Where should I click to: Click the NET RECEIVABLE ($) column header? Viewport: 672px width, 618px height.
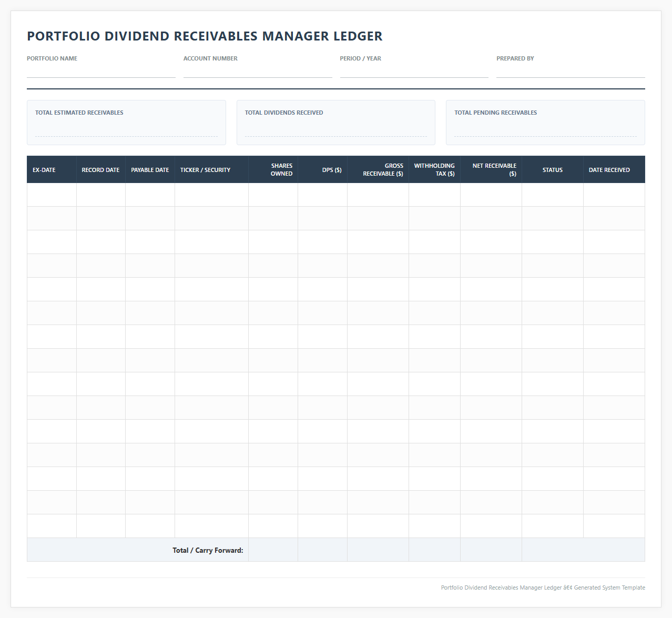(x=491, y=169)
